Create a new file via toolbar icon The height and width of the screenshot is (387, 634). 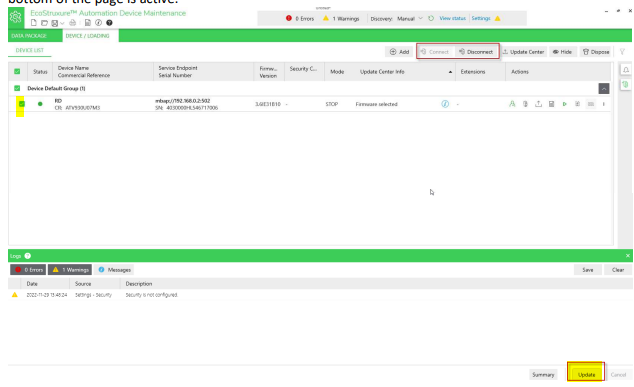(34, 23)
